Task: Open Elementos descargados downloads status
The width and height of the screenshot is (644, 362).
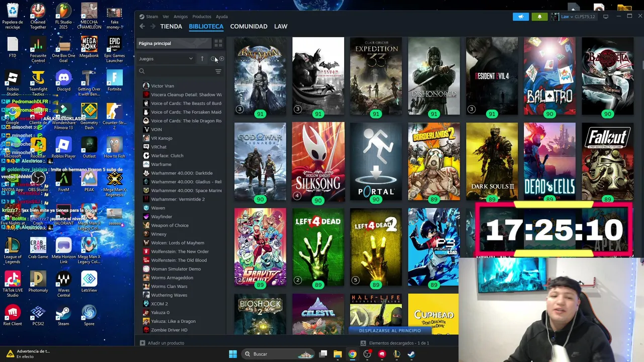Action: coord(395,343)
